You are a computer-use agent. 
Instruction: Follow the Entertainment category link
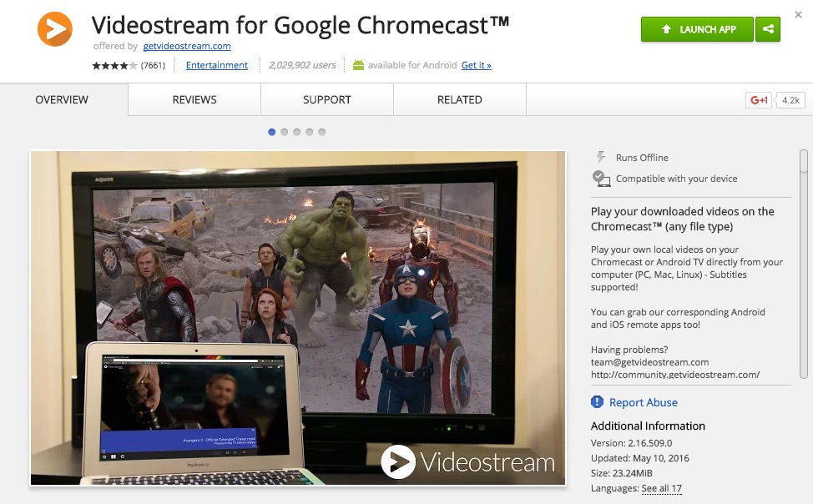click(217, 65)
